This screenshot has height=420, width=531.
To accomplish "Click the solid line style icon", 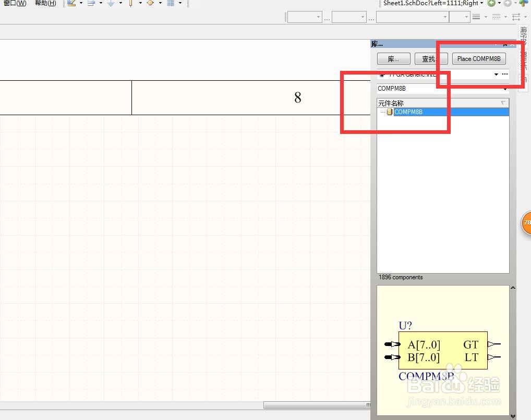I will 476,17.
